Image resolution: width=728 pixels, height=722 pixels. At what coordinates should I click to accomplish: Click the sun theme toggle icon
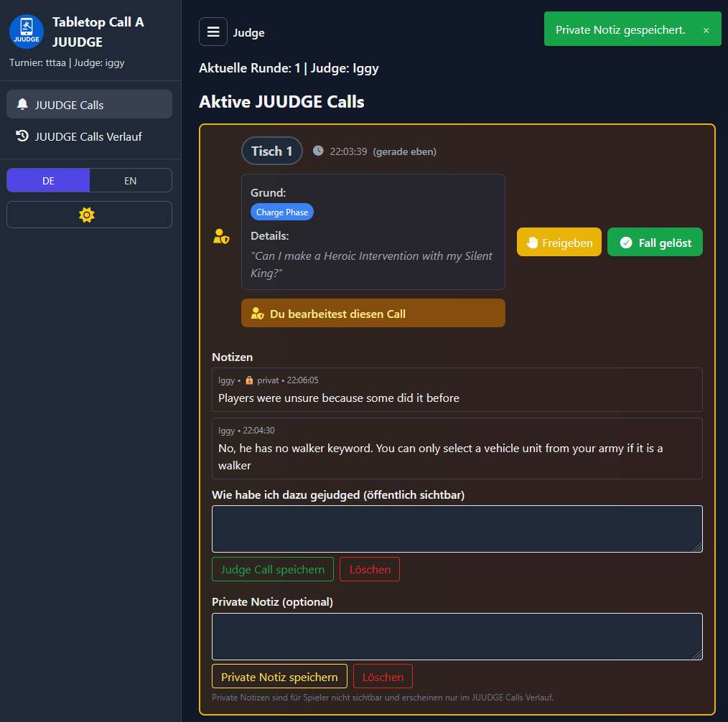pos(87,215)
